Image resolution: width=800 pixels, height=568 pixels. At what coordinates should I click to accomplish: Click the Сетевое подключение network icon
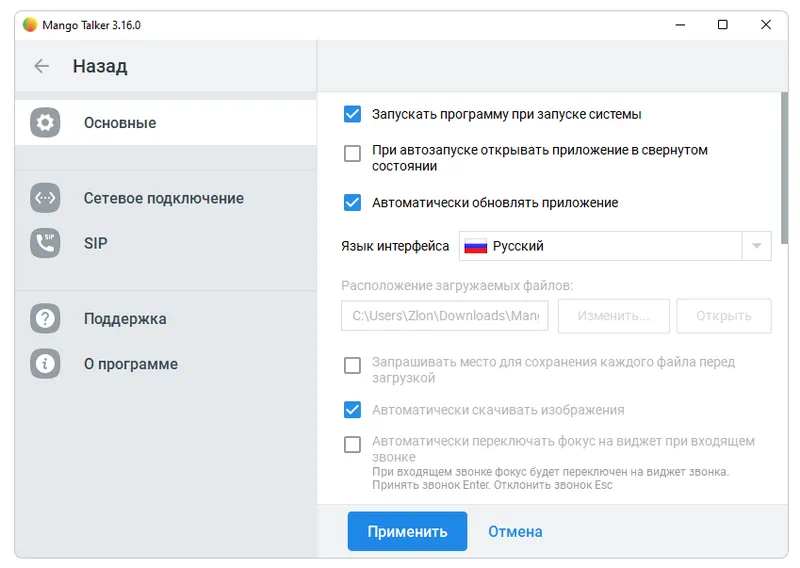coord(45,198)
